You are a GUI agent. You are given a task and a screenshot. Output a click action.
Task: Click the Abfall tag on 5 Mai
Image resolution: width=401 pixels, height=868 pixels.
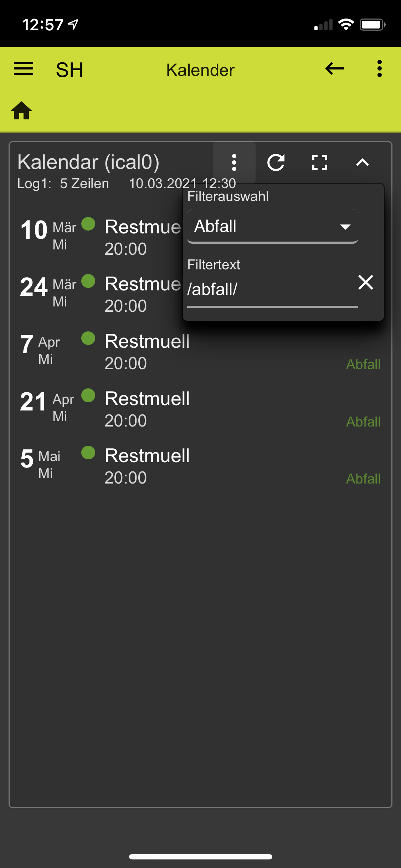[x=364, y=479]
